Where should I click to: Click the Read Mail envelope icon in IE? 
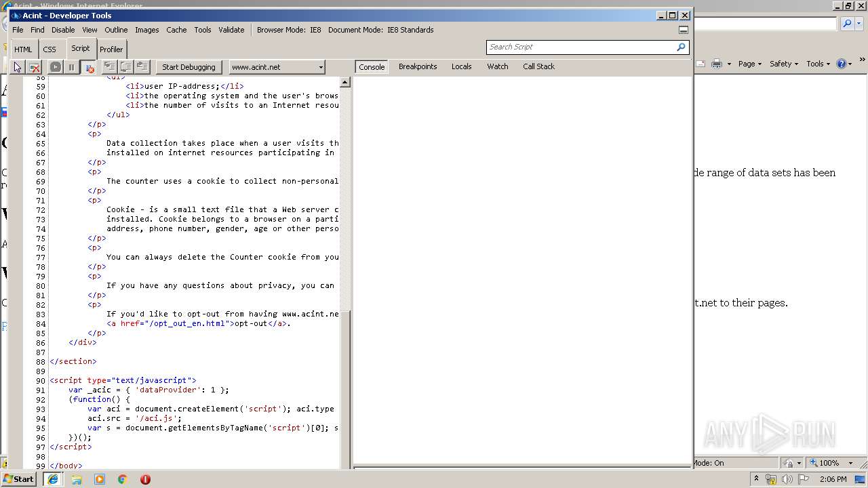click(x=701, y=64)
